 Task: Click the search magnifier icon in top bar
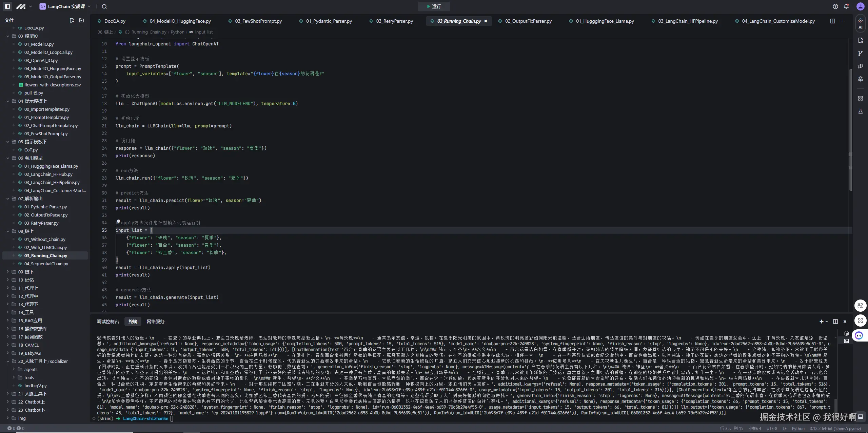pos(104,6)
